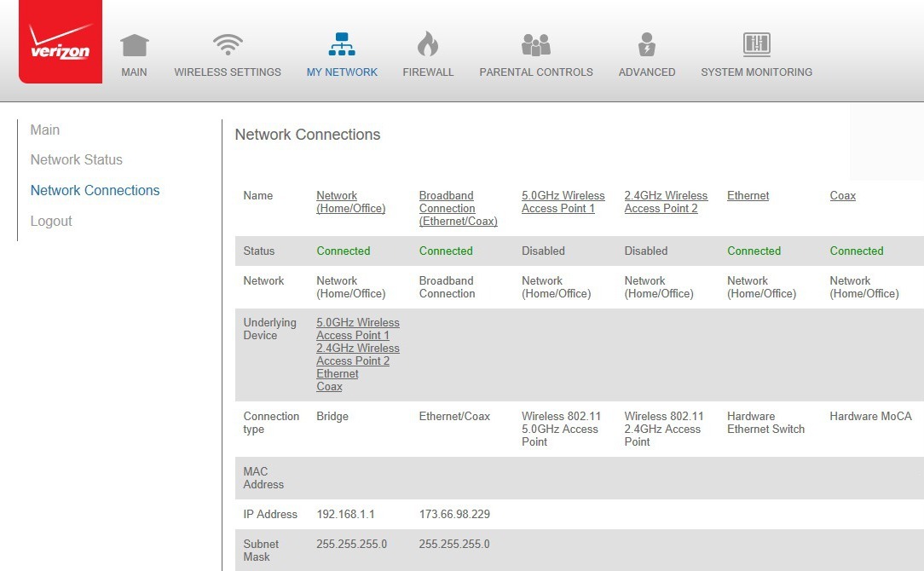
Task: Open the Firewall section icon
Action: pyautogui.click(x=427, y=43)
